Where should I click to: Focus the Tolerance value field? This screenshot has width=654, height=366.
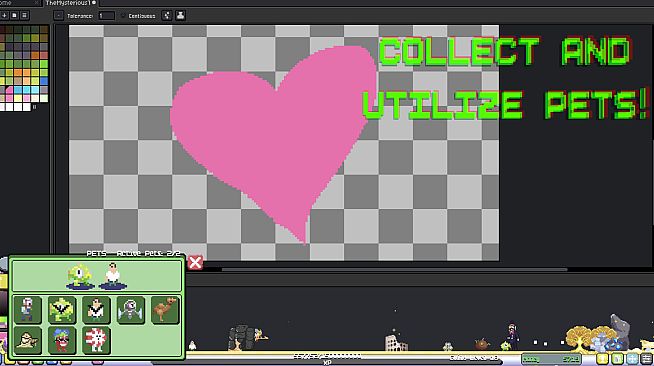click(x=106, y=16)
